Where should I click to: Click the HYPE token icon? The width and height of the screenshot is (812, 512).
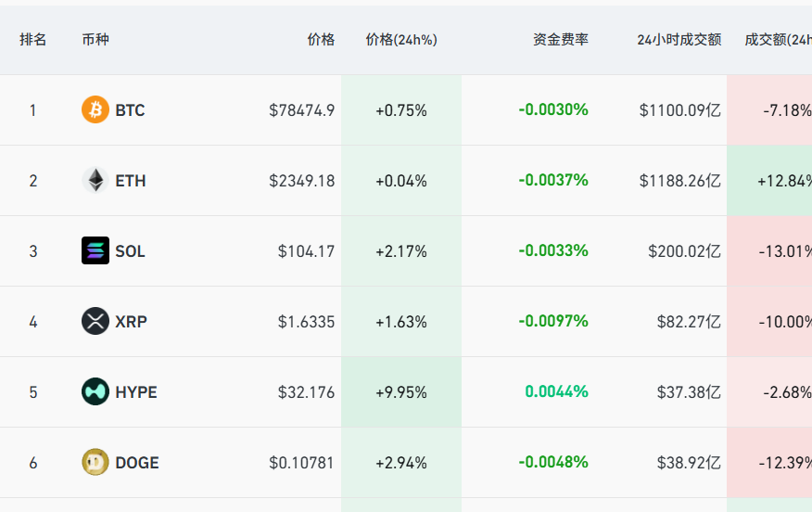95,392
